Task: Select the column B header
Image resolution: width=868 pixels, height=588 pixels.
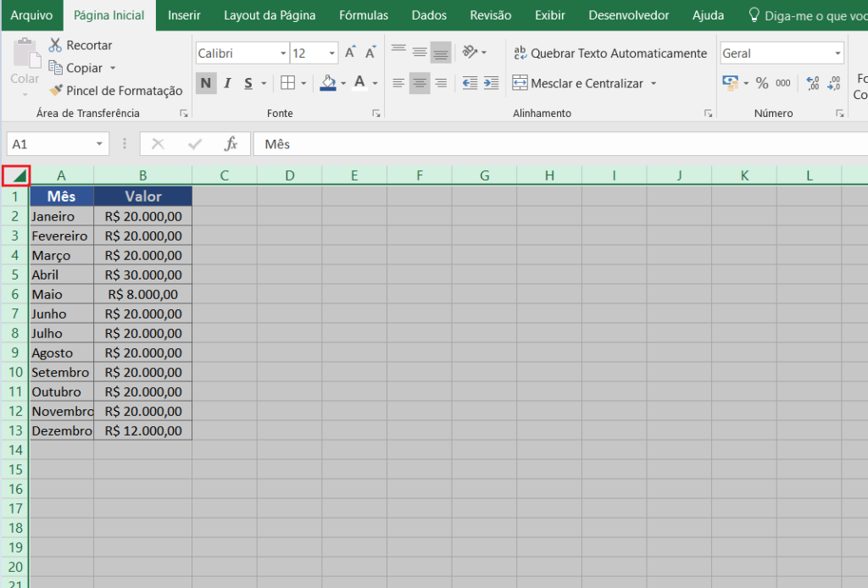Action: tap(142, 176)
